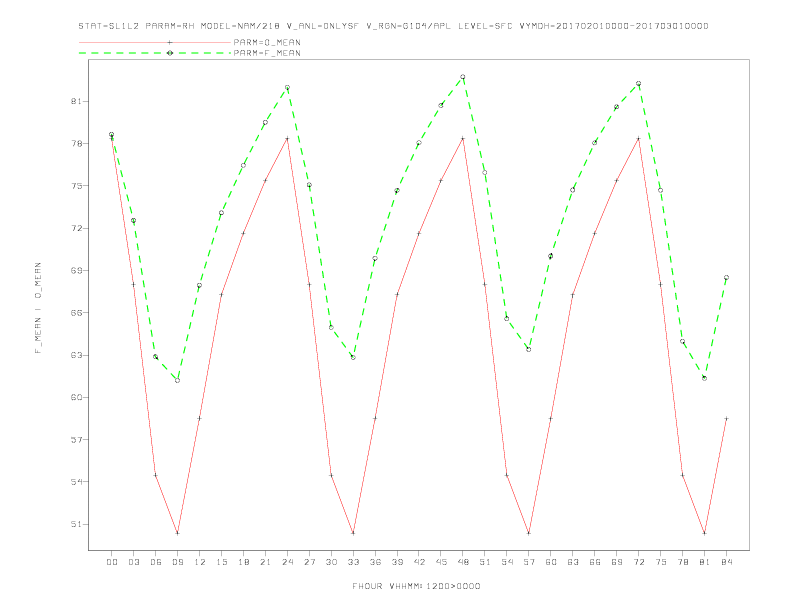This screenshot has width=792, height=612.
Task: Click the 48 forecast hour x-axis label
Action: point(463,562)
